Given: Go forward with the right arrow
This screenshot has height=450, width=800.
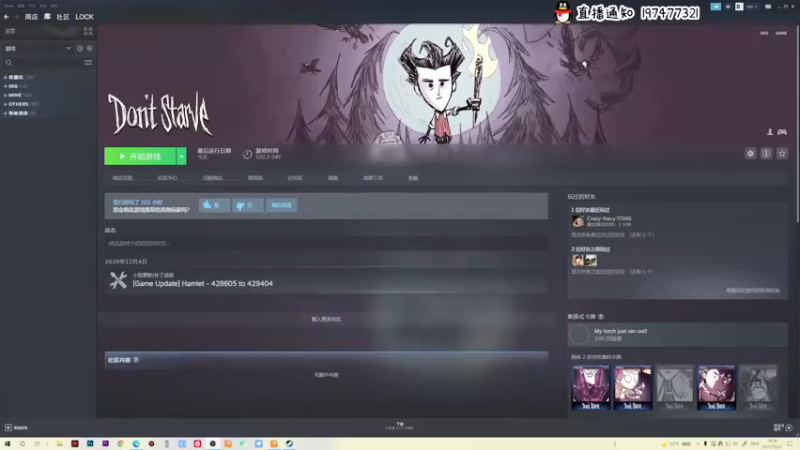Looking at the screenshot, I should (x=16, y=17).
